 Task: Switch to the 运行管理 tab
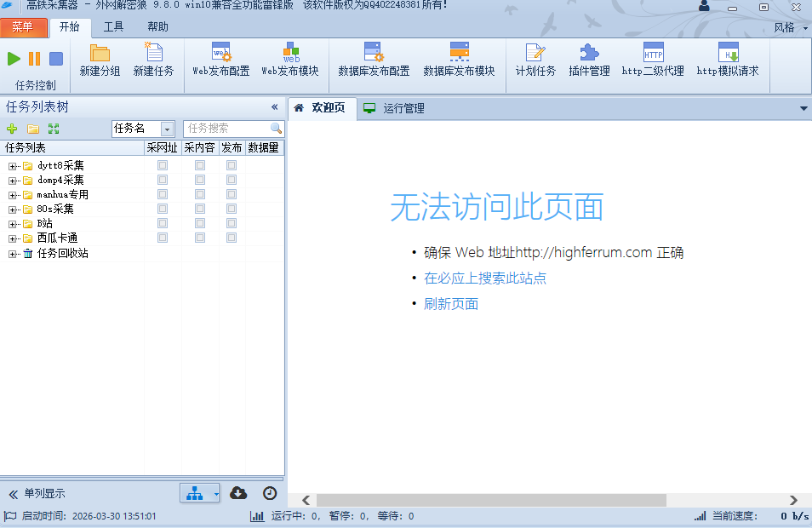click(403, 108)
